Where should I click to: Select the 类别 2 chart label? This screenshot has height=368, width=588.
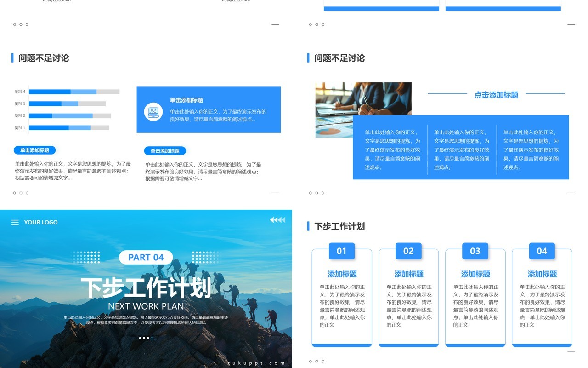pos(20,115)
